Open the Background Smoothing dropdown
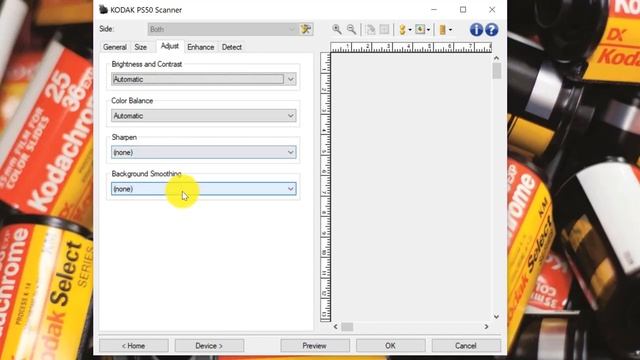640x360 pixels. click(x=204, y=189)
